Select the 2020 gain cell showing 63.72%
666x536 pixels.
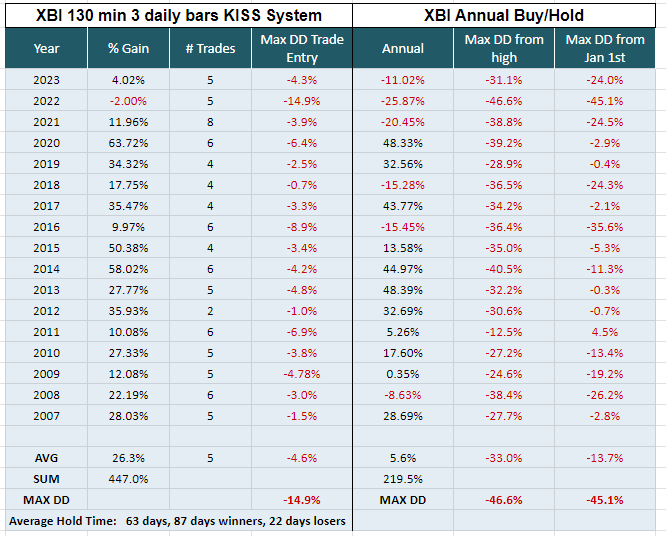tap(128, 143)
